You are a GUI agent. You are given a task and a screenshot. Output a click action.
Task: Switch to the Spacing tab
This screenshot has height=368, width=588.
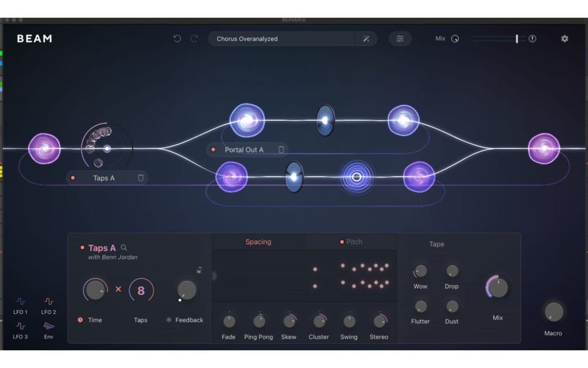[x=258, y=242]
